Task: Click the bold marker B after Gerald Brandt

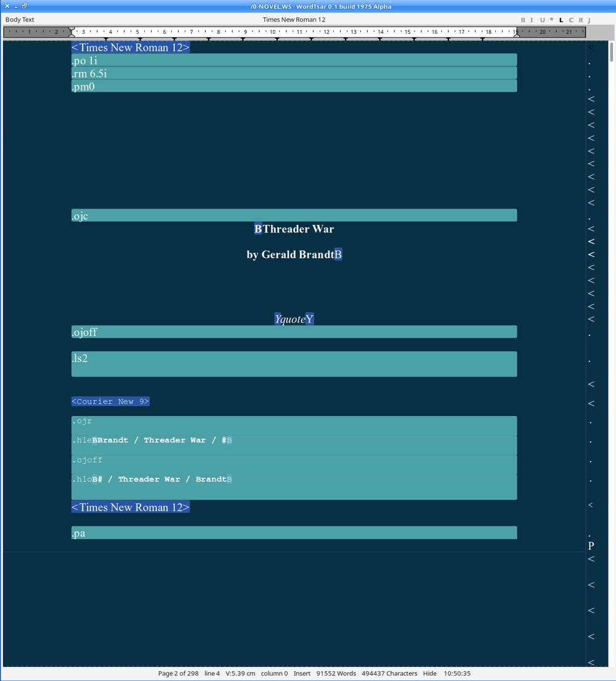Action: click(x=338, y=255)
